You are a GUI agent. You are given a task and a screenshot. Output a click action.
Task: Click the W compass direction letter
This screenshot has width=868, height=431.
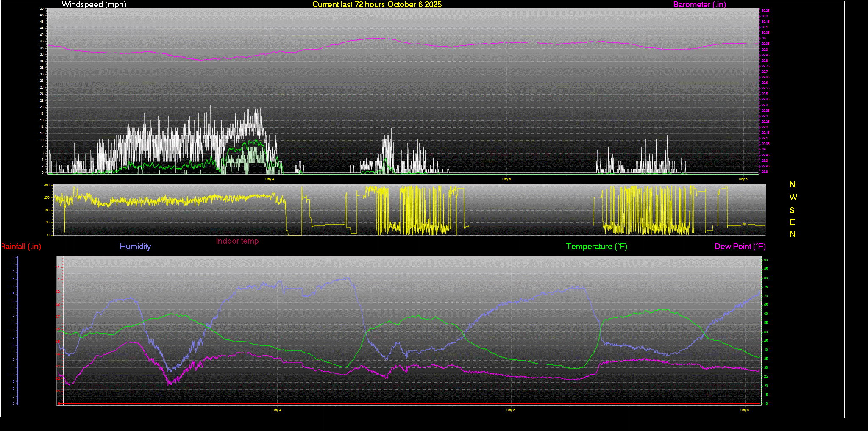[793, 197]
